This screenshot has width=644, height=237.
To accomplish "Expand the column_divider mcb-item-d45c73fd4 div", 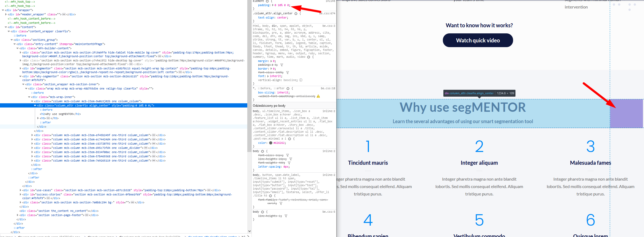I will pos(32,148).
